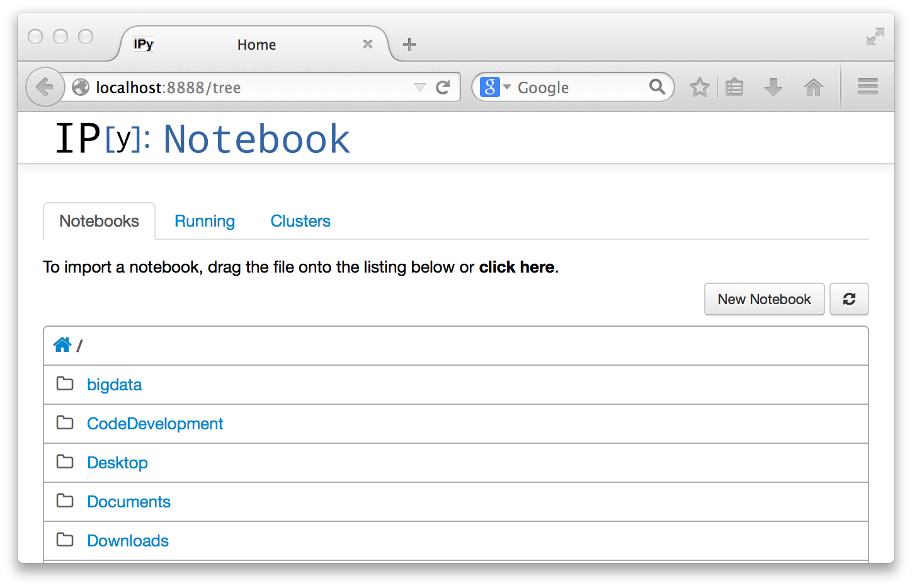Go to browser home page icon
Image resolution: width=912 pixels, height=588 pixels.
(813, 87)
